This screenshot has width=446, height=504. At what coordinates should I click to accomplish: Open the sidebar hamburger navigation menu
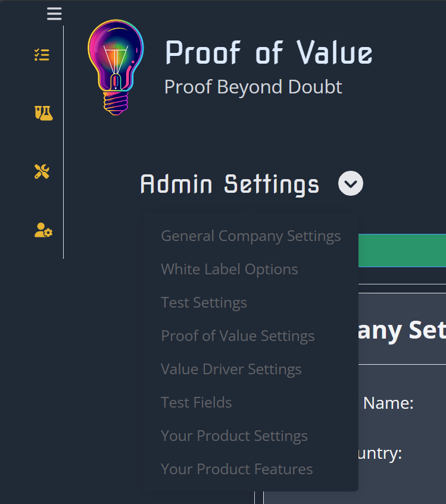click(54, 13)
